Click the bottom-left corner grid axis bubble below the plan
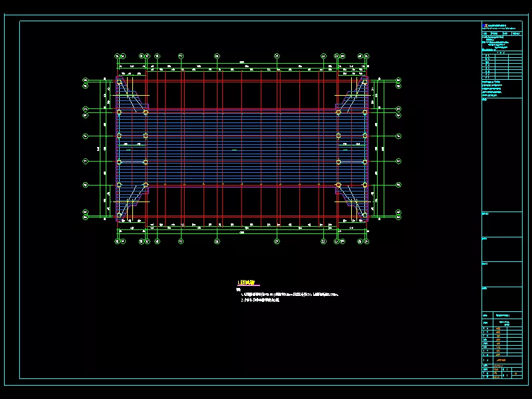The height and width of the screenshot is (399, 532). (x=118, y=242)
